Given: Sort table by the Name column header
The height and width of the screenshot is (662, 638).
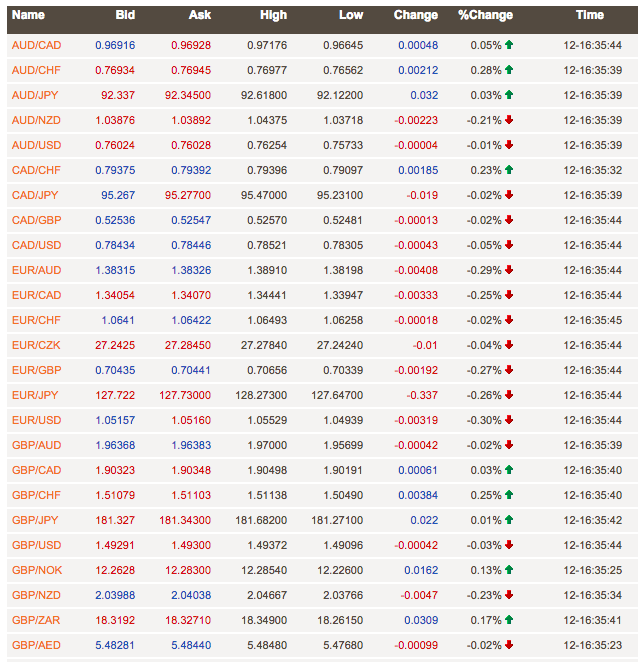Looking at the screenshot, I should (28, 16).
